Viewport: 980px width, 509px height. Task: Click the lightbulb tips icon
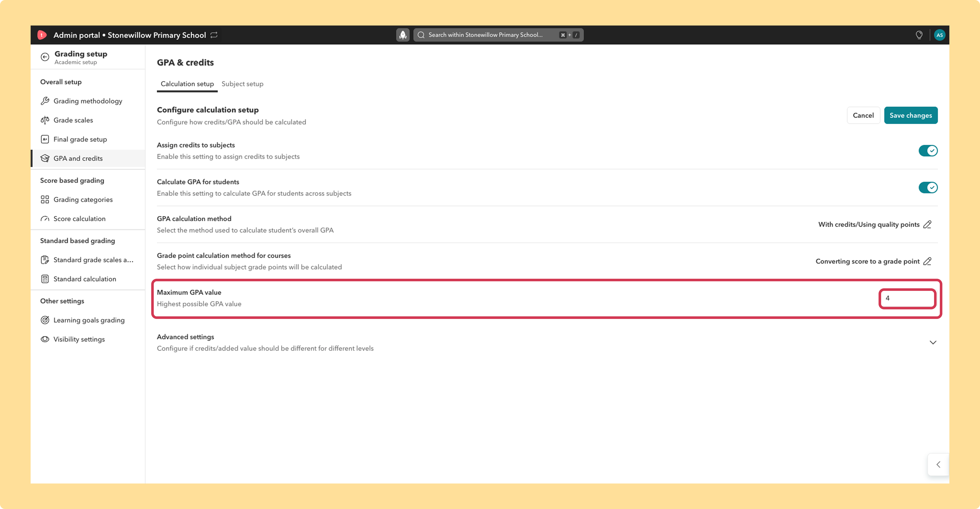click(919, 35)
